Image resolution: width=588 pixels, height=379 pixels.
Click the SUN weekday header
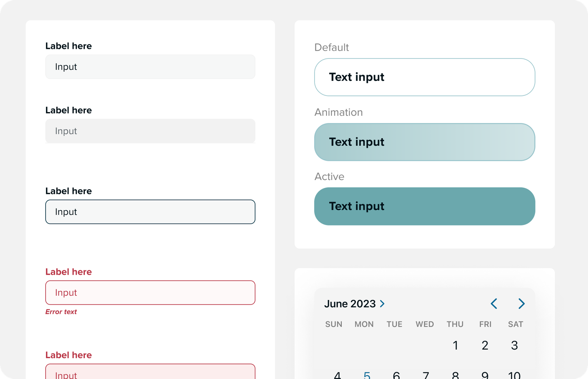(334, 324)
